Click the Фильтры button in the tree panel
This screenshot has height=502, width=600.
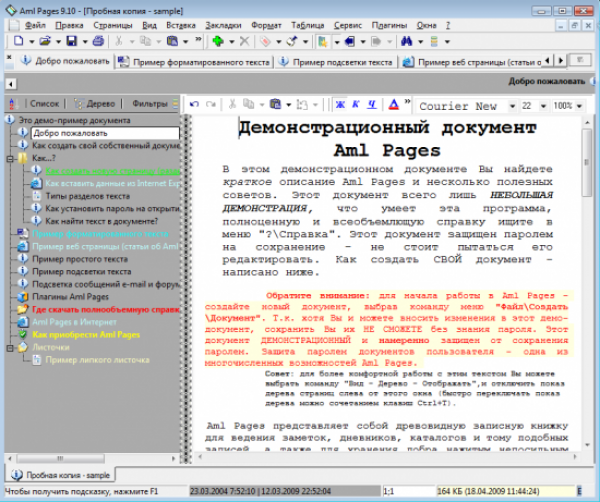pos(149,103)
